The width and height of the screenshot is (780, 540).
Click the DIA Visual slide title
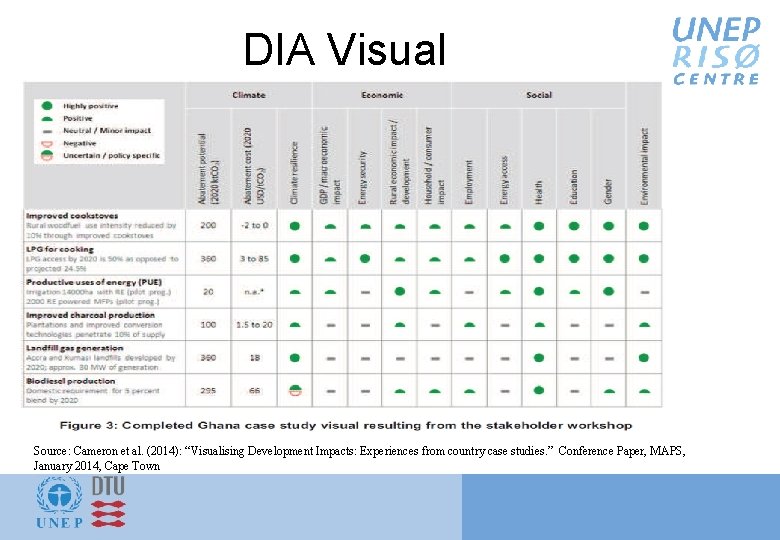point(345,49)
